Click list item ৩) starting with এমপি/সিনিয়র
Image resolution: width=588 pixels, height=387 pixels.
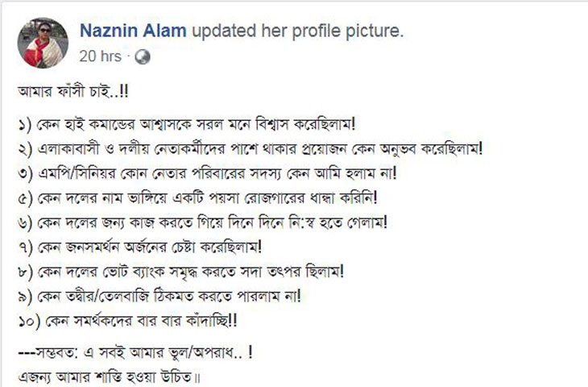click(x=207, y=173)
